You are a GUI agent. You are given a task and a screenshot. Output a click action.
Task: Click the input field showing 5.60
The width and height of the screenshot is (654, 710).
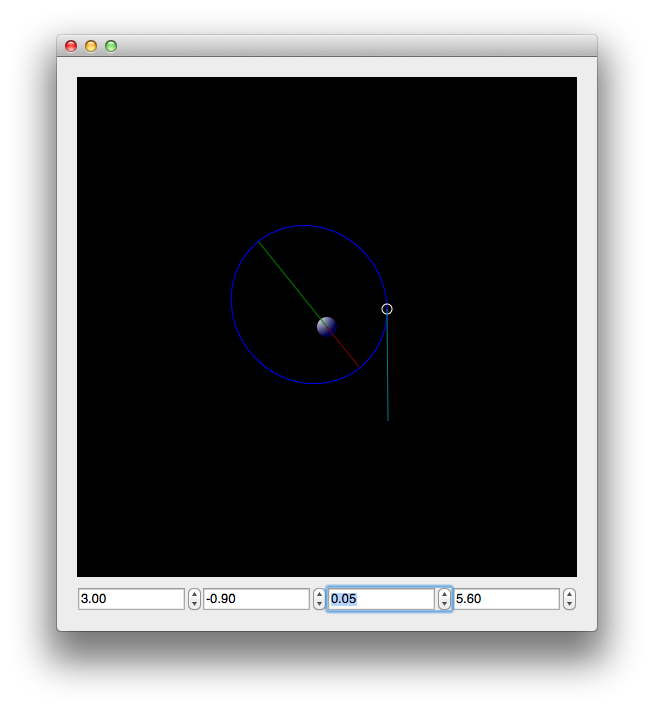point(506,599)
